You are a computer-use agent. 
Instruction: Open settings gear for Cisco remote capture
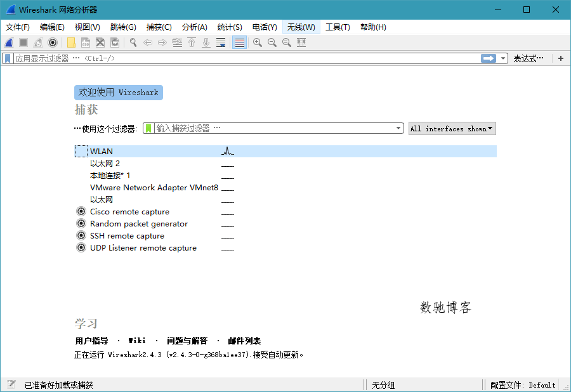(x=81, y=211)
